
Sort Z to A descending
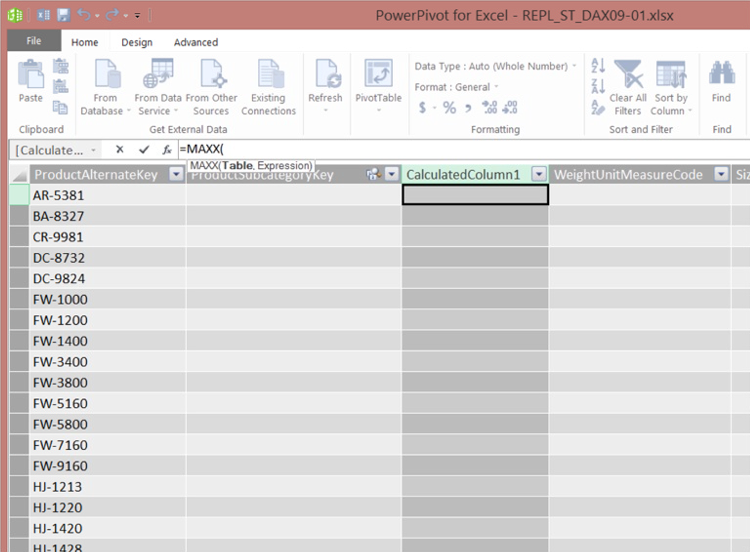598,86
